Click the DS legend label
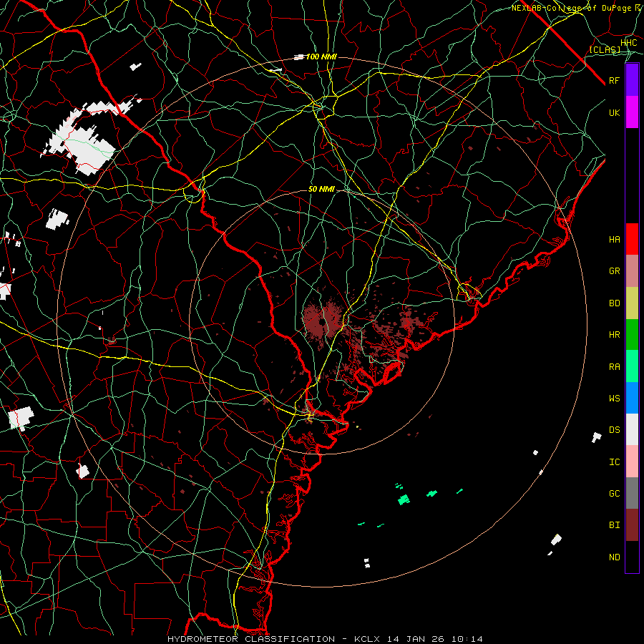This screenshot has width=644, height=644. point(615,430)
